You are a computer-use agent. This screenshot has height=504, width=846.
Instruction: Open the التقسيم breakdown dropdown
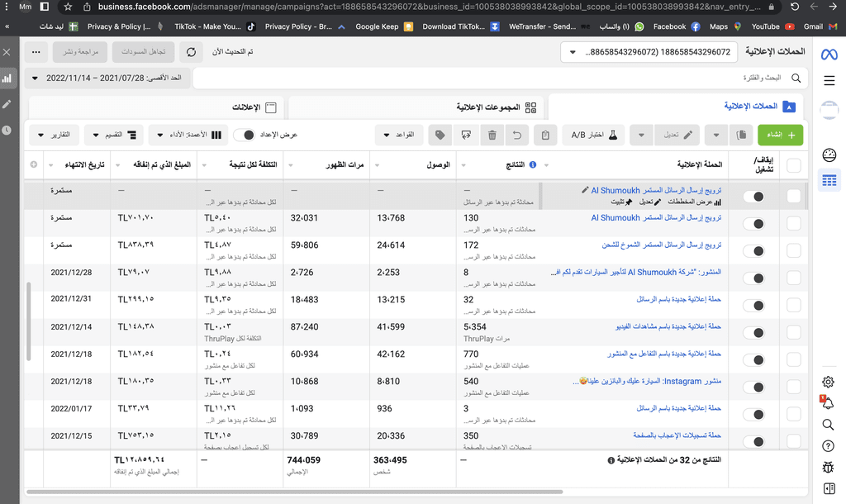point(114,135)
